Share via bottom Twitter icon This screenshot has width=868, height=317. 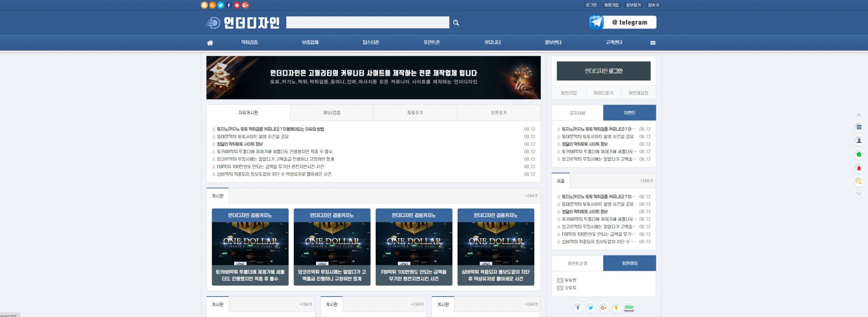click(x=590, y=308)
